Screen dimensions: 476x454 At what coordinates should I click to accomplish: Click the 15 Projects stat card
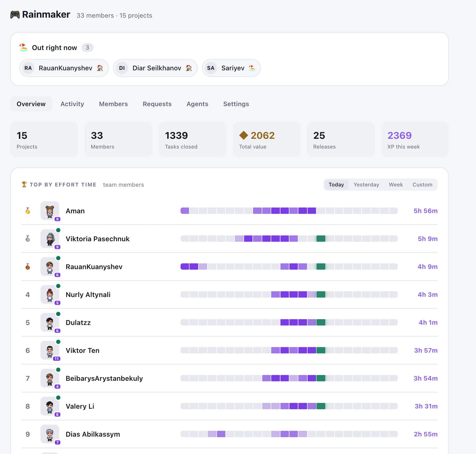tap(44, 139)
